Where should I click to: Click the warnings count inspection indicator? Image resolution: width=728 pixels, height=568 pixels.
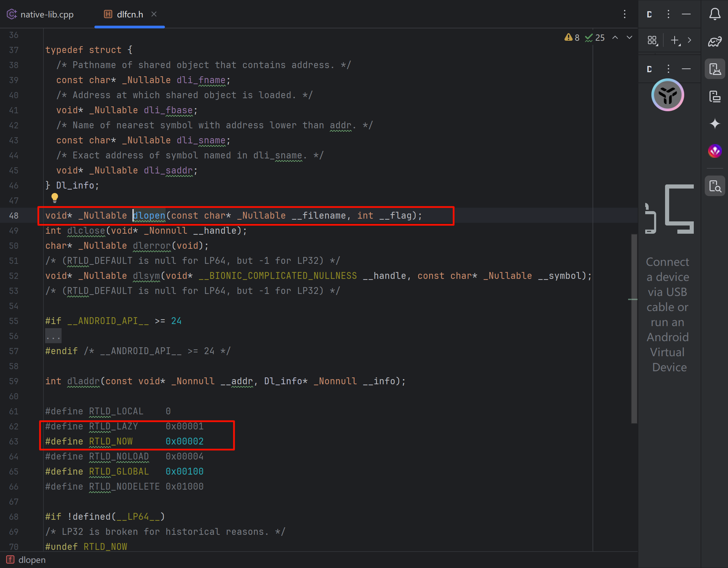pyautogui.click(x=572, y=38)
